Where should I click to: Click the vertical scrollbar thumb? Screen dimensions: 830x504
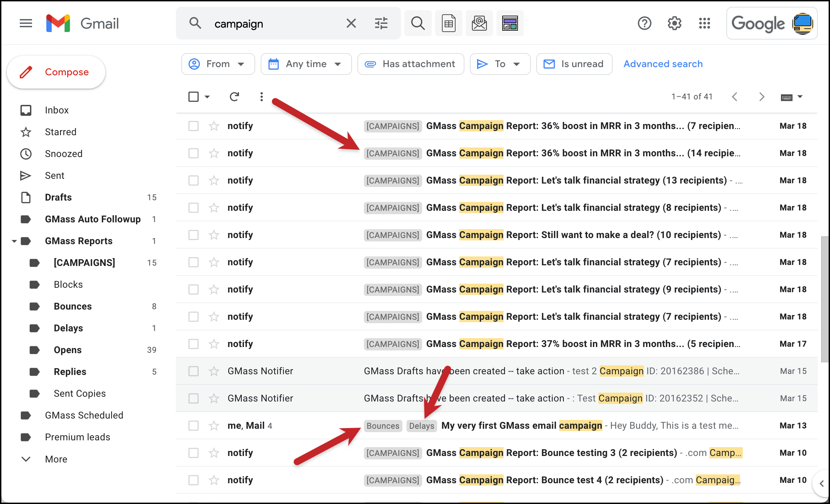825,299
